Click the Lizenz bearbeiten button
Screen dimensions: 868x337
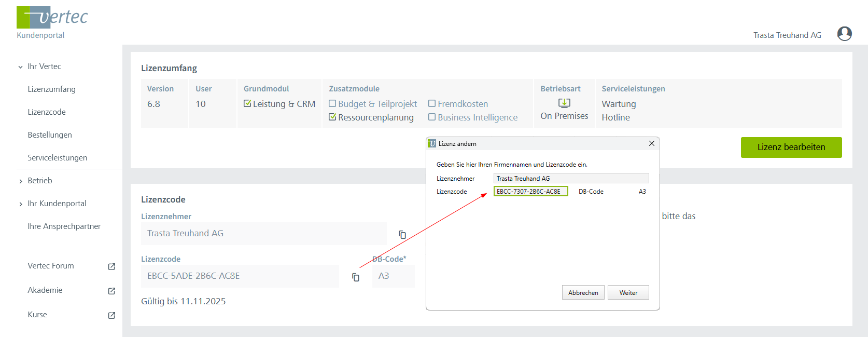[791, 147]
